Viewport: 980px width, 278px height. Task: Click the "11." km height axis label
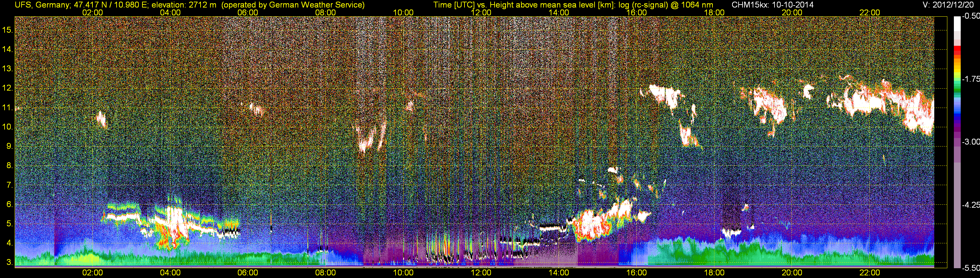click(x=7, y=107)
